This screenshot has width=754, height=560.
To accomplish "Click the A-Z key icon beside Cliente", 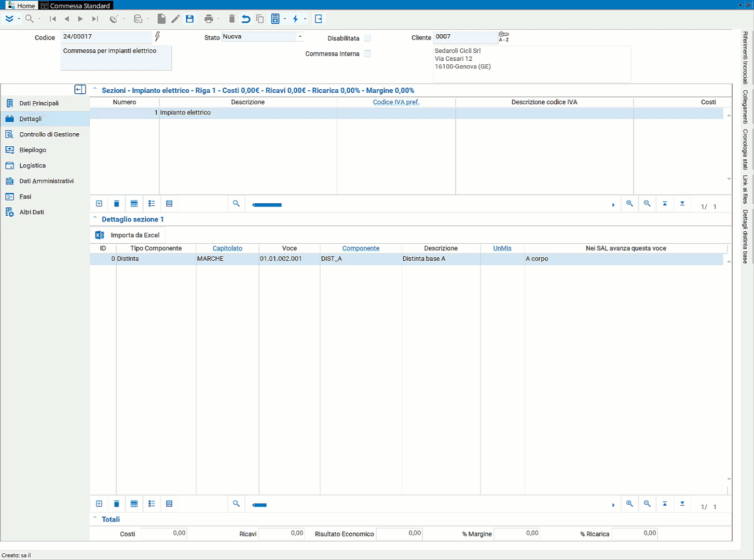I will (x=504, y=37).
